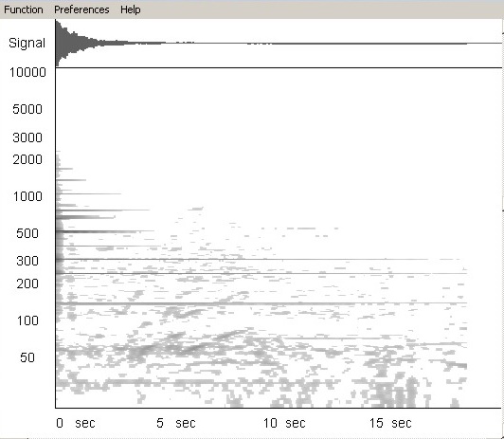Open the Function menu
The height and width of the screenshot is (439, 504).
click(x=24, y=9)
